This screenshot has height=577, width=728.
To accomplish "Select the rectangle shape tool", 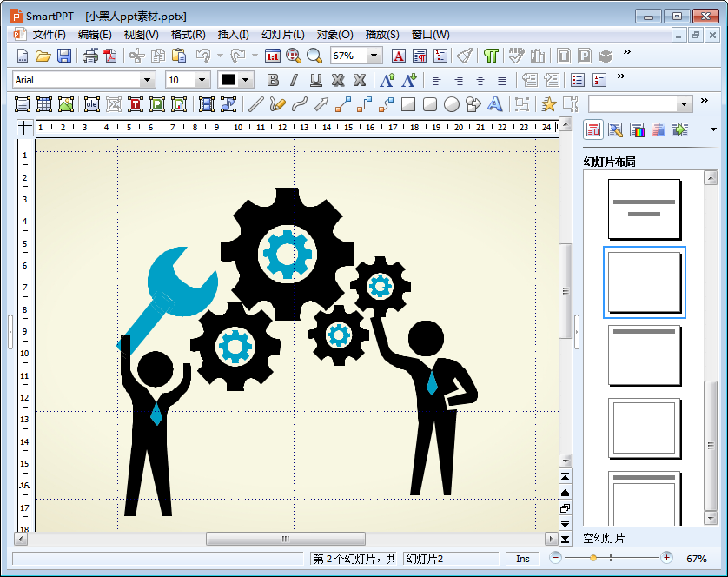I will 408,104.
